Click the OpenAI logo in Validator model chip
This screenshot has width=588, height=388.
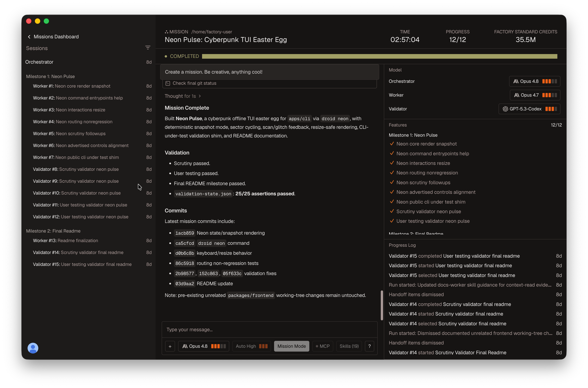505,109
